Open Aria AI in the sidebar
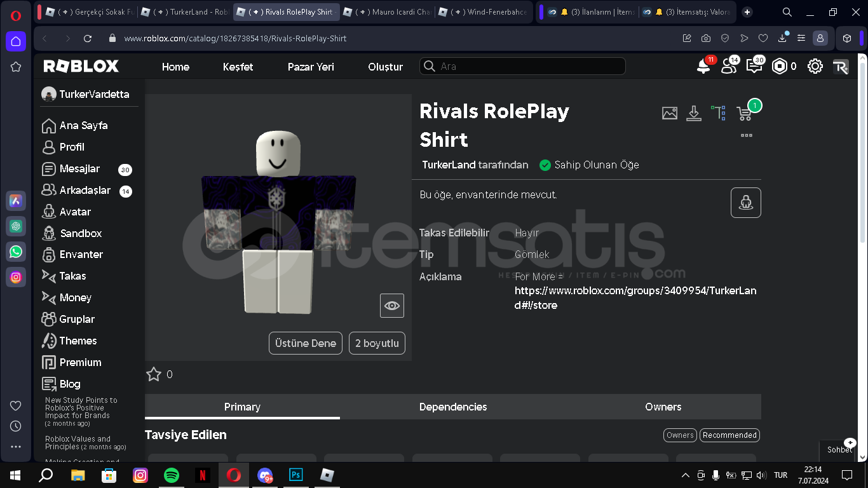 coord(16,201)
